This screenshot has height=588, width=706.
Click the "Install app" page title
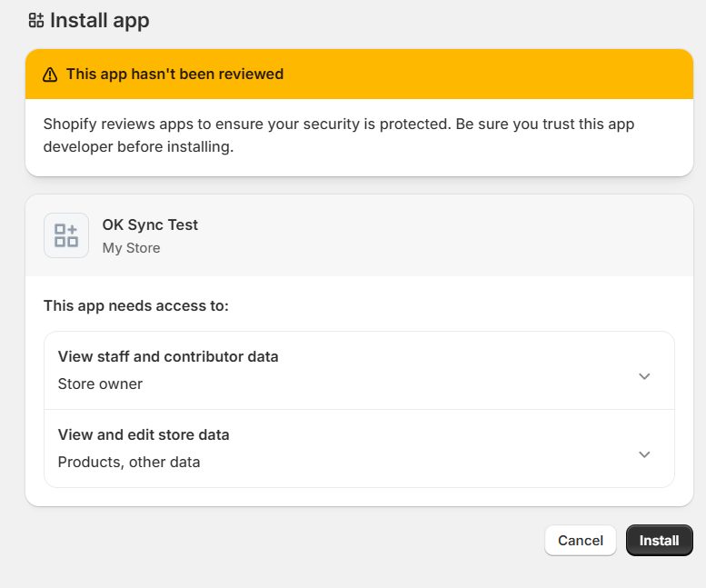click(x=100, y=21)
